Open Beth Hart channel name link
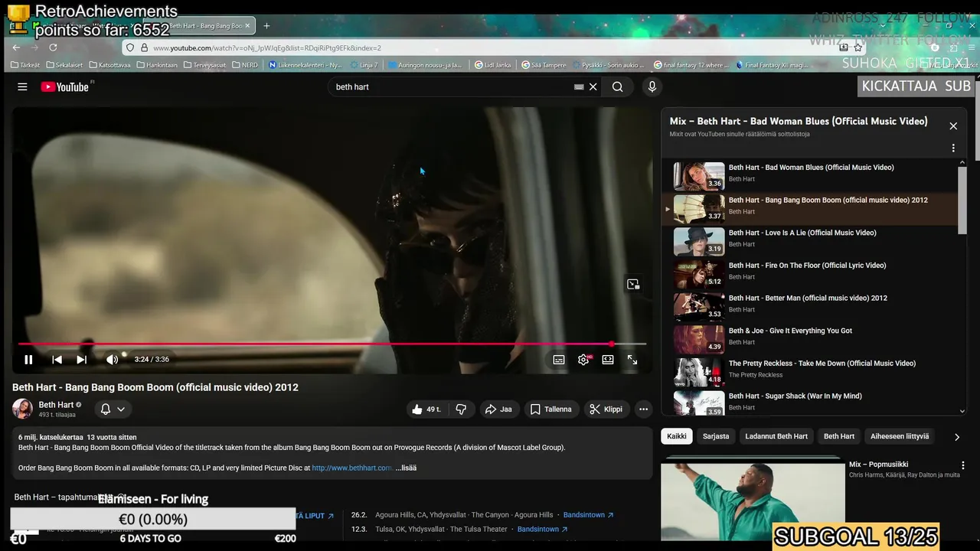Viewport: 980px width, 551px height. [x=56, y=405]
